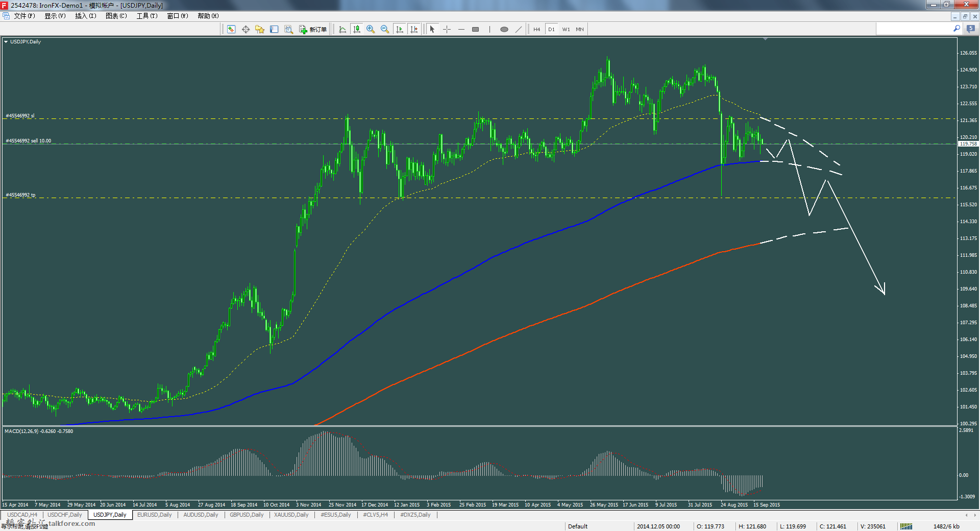Viewport: 980px width, 531px height.
Task: Open the 工具(T) menu
Action: pyautogui.click(x=147, y=16)
